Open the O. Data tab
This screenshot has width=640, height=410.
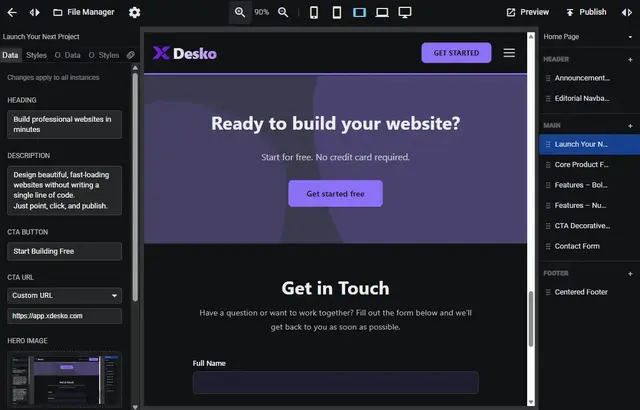pyautogui.click(x=67, y=55)
